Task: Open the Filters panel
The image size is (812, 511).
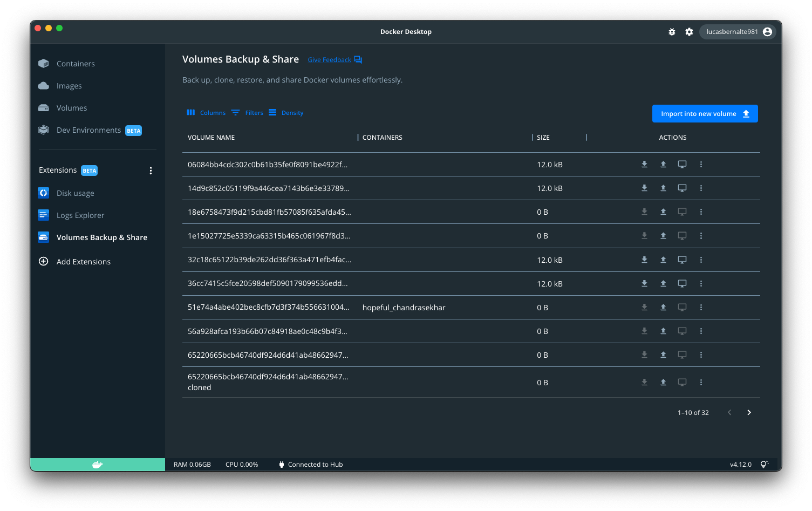Action: 247,113
